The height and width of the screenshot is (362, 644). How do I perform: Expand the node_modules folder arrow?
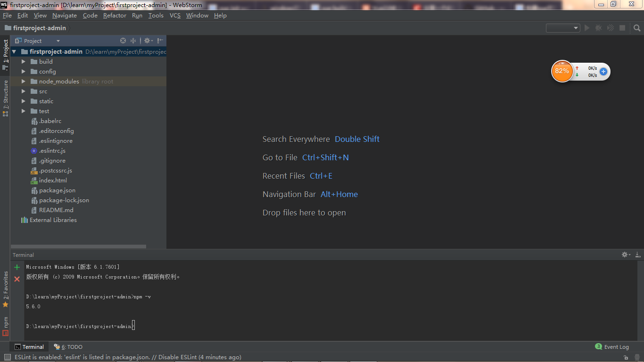24,82
